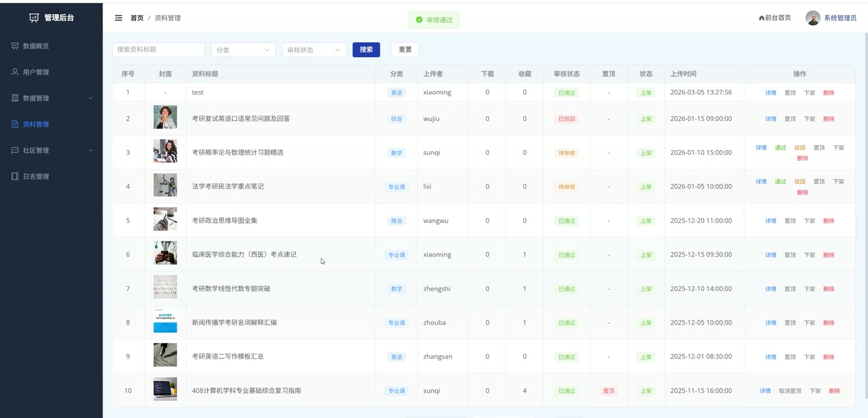Click 驳回 for 法学考研民法学重点笔记
Screen dimensions: 868x418
(x=800, y=181)
